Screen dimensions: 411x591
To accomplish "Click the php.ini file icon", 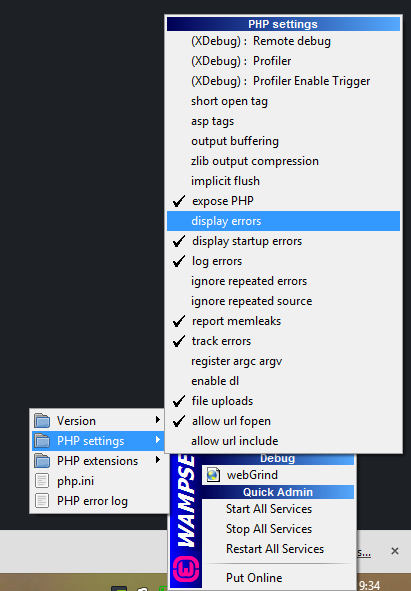I will (x=42, y=481).
